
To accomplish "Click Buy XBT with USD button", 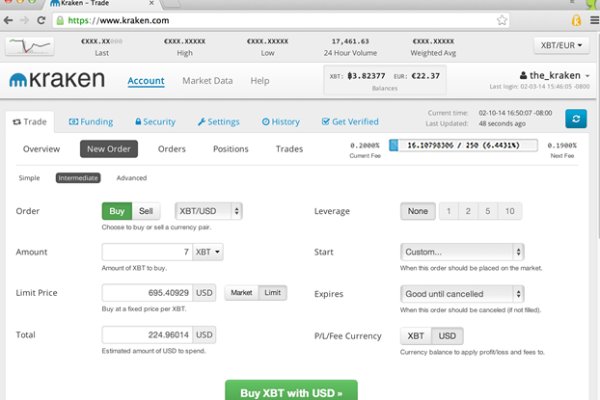I will coord(291,390).
